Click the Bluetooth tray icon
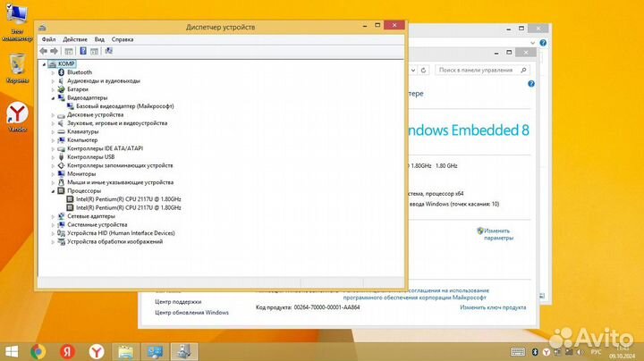Viewport: 644px width, 361px height. click(535, 352)
